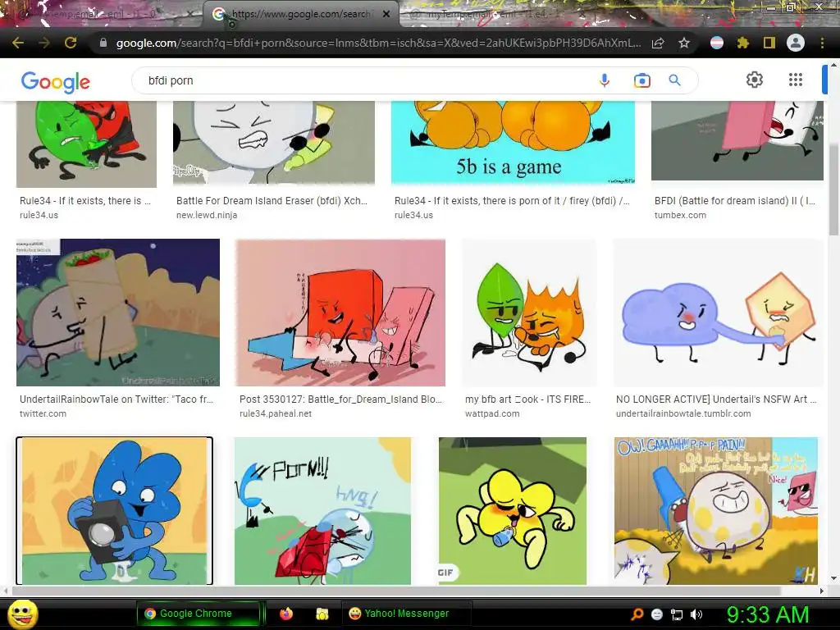Click the 'BFDI (Battle for dream island) II' title
This screenshot has width=840, height=630.
point(735,200)
